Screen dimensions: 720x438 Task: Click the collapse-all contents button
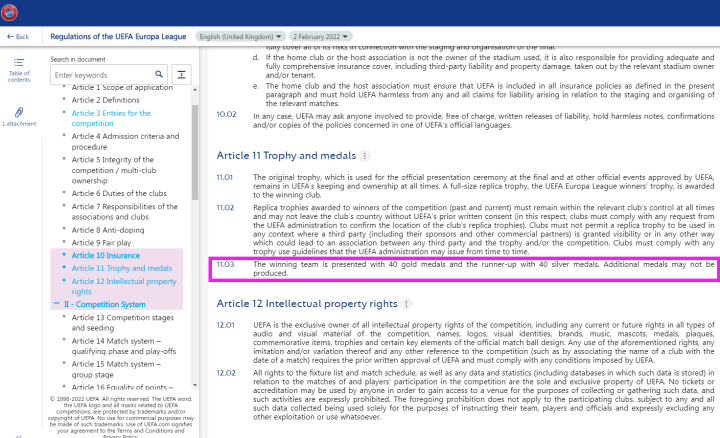tap(181, 75)
